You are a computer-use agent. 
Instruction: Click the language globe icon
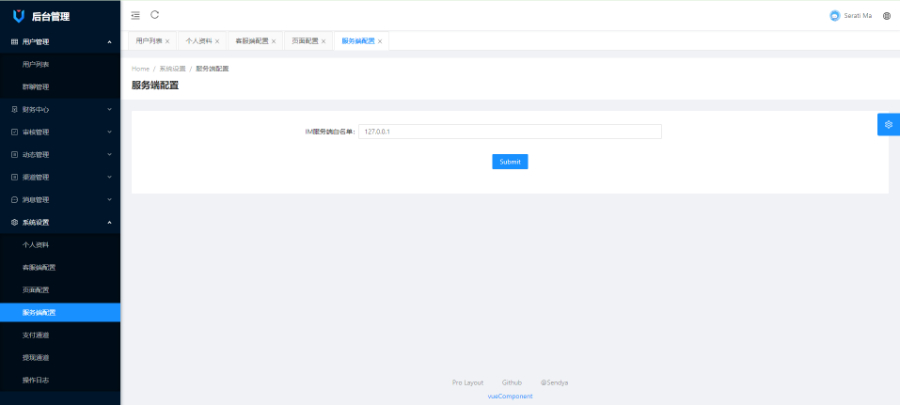(x=887, y=16)
